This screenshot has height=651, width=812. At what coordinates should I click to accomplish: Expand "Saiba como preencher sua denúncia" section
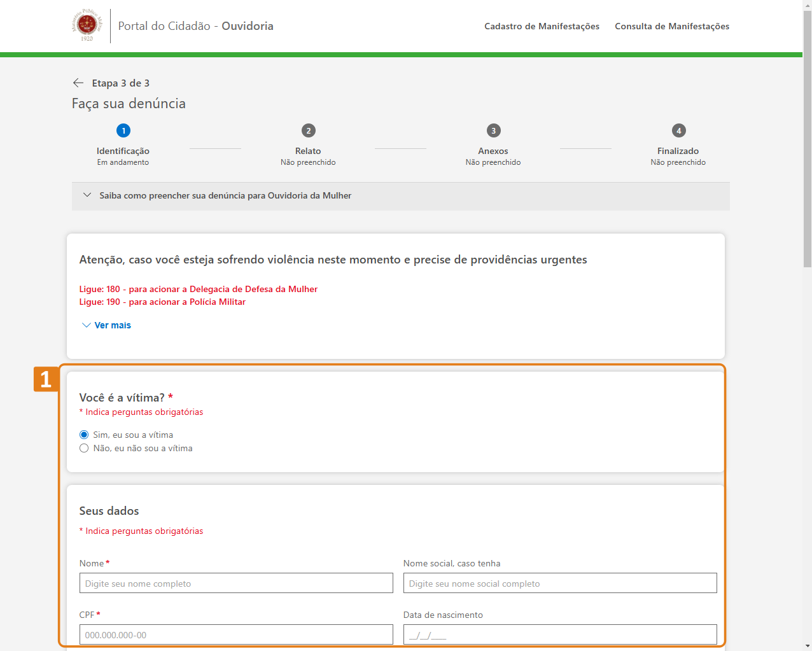(225, 196)
